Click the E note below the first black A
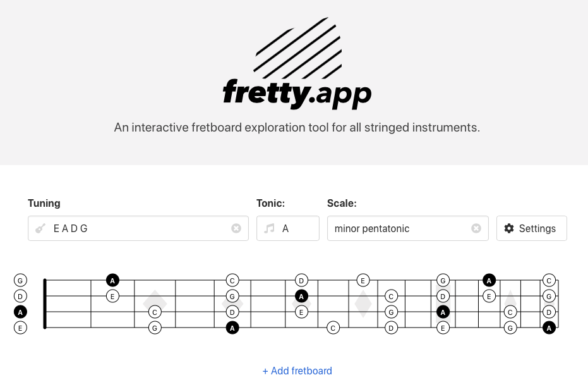This screenshot has height=387, width=588. (112, 296)
